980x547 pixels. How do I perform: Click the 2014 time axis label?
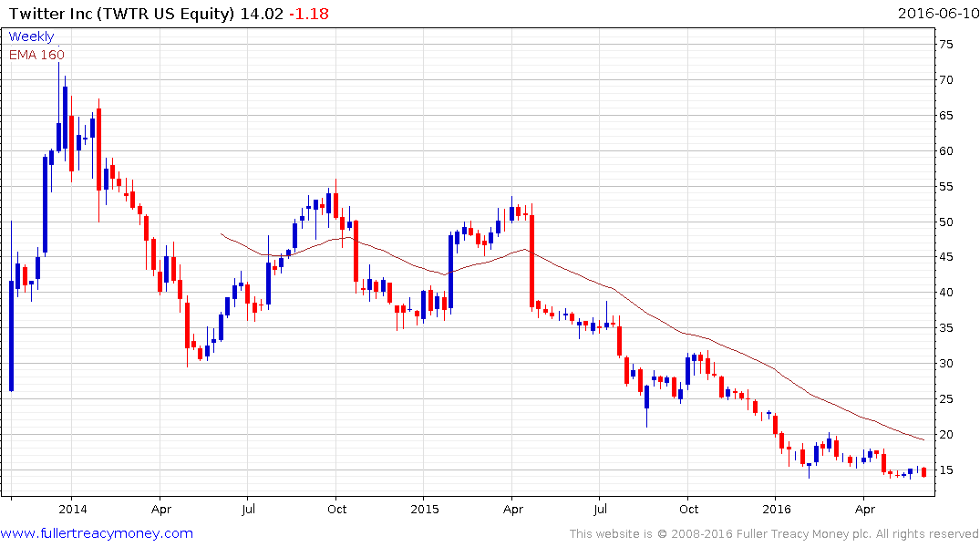(73, 510)
